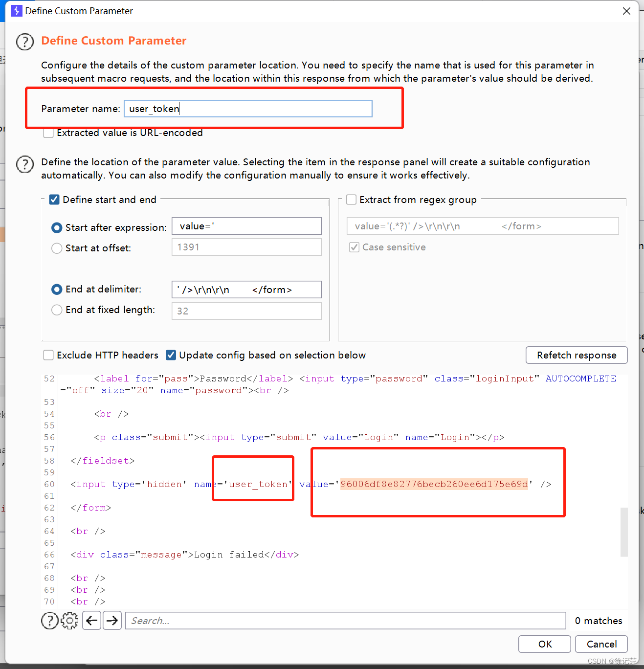Open search settings gear icon
Viewport: 644px width, 669px height.
click(69, 621)
